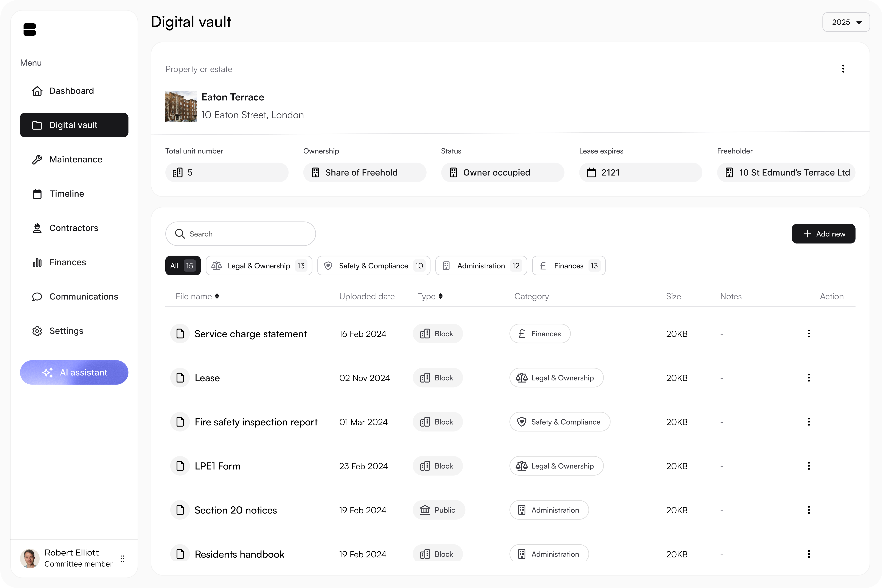Viewport: 882px width, 588px height.
Task: Open the action menu for Service charge statement
Action: pyautogui.click(x=809, y=333)
